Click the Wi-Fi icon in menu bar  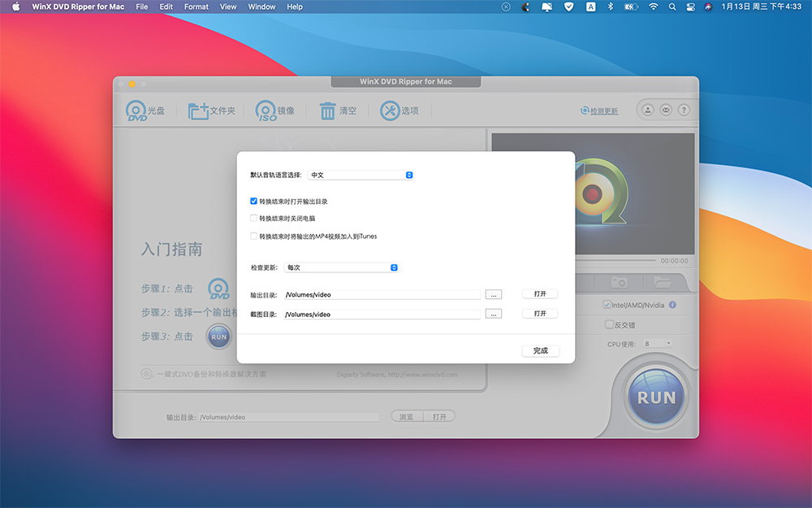[x=654, y=7]
